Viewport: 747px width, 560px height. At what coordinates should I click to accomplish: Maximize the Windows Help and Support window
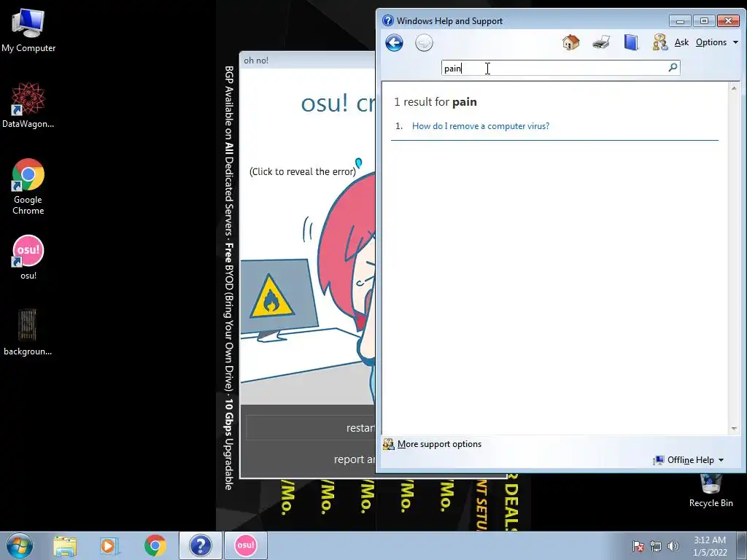704,21
